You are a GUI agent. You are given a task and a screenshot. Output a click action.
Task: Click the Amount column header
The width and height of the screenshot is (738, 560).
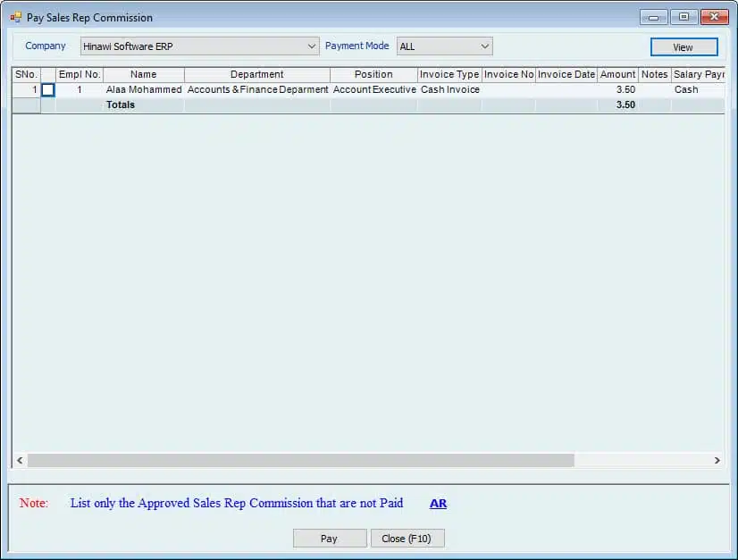click(x=618, y=74)
